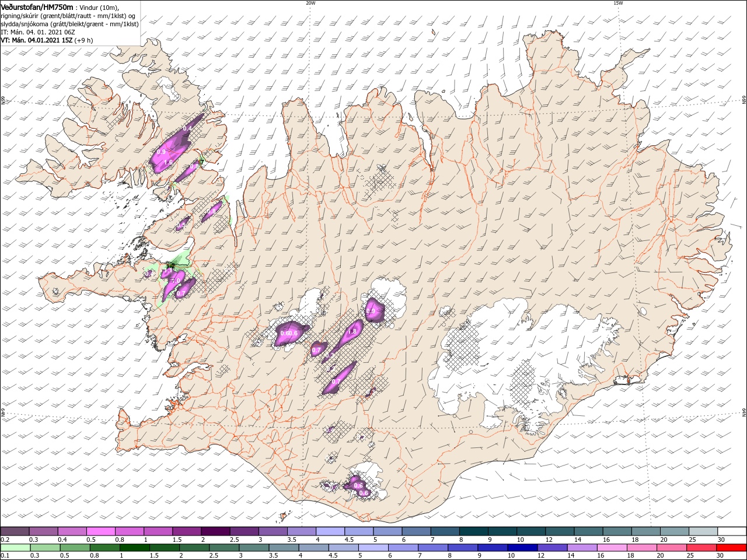Select the 'IT: Mán. 04. 01. 2021 06Z' line
This screenshot has width=747, height=560.
pos(38,32)
